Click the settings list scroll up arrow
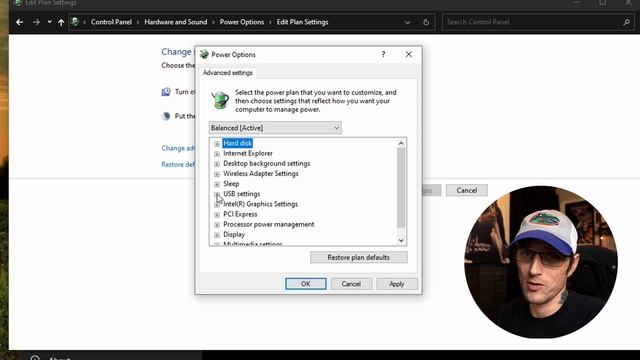 401,143
